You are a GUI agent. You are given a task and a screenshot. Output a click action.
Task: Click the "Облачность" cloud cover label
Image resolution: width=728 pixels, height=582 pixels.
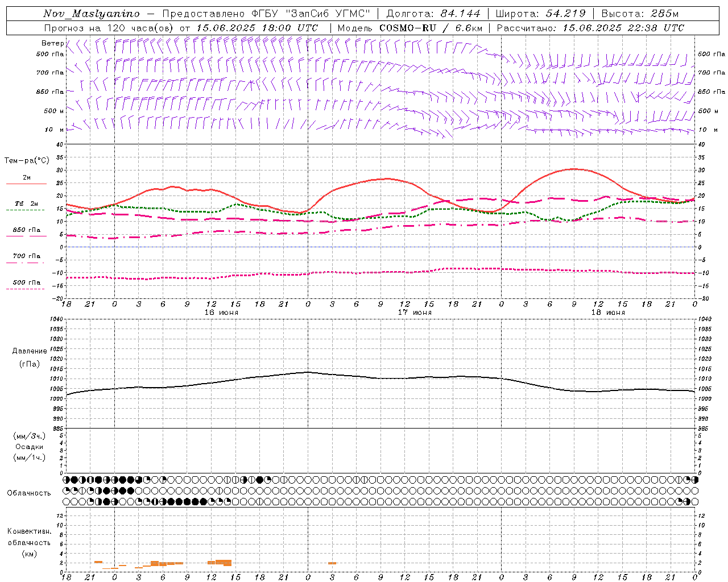click(x=29, y=493)
